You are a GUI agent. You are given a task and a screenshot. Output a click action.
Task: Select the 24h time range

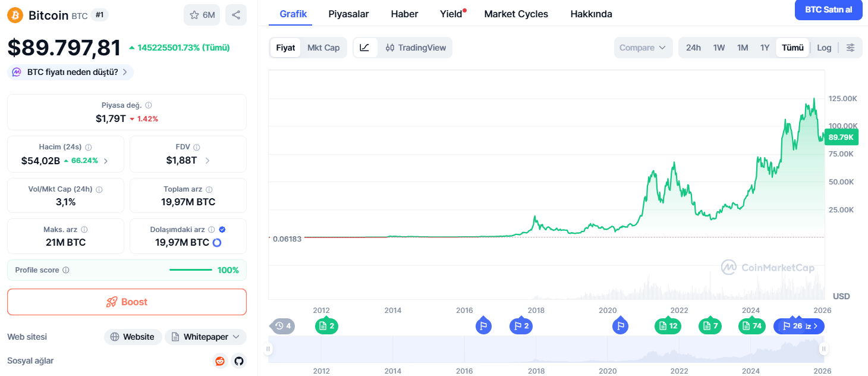coord(693,48)
